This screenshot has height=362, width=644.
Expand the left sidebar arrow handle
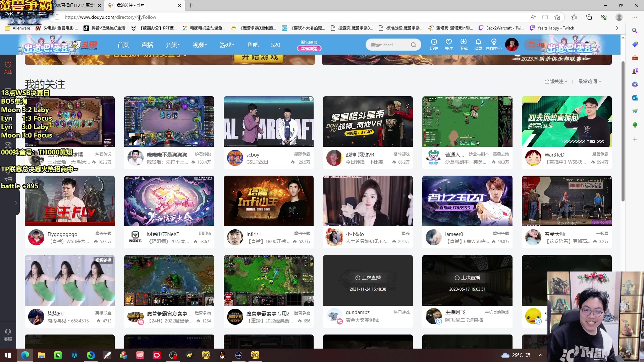[16, 203]
